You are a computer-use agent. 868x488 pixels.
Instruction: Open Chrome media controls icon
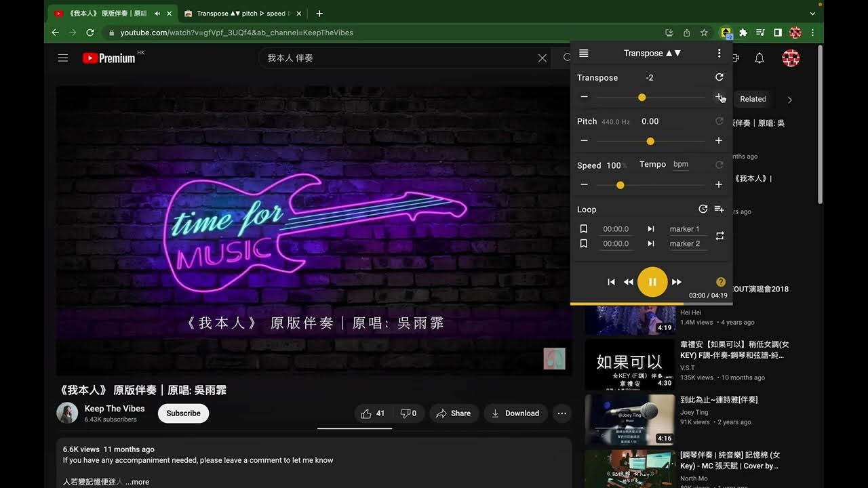point(760,33)
